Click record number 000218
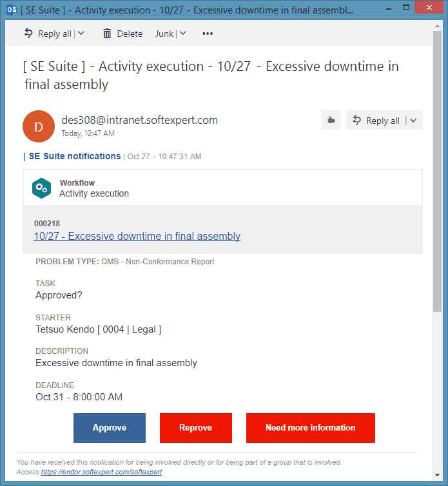The image size is (448, 486). point(47,224)
